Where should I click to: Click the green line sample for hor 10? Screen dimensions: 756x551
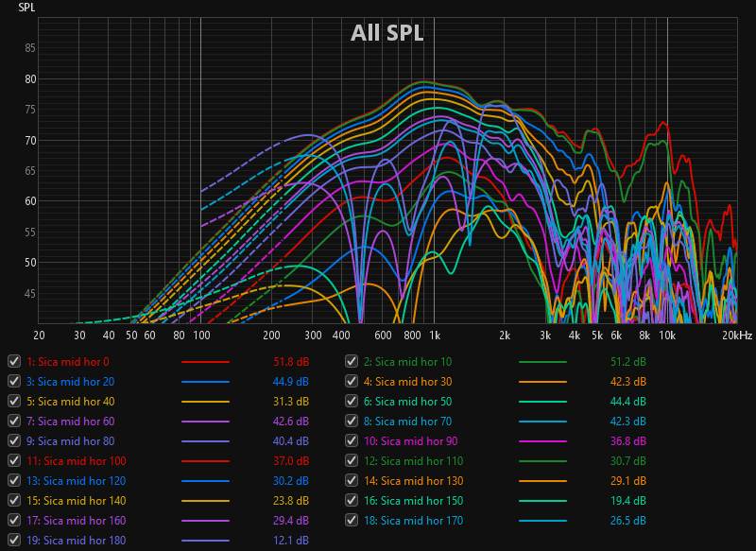542,362
